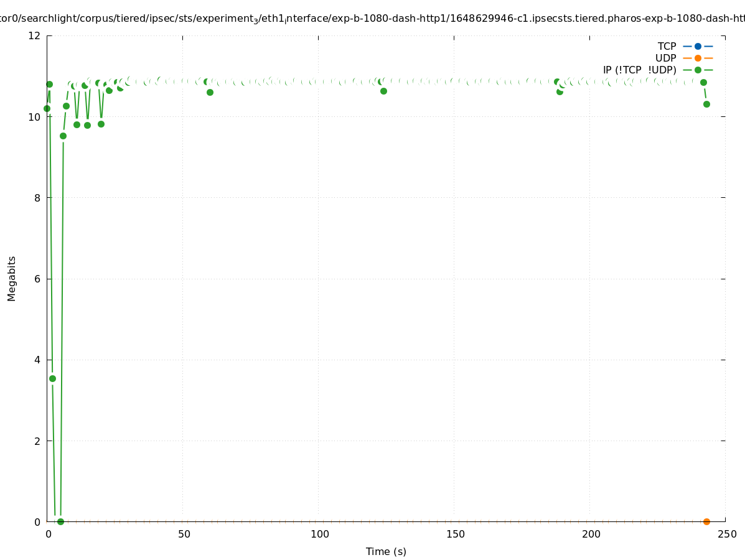Click the green dip point near 124 seconds
Image resolution: width=745 pixels, height=560 pixels.
[x=383, y=91]
